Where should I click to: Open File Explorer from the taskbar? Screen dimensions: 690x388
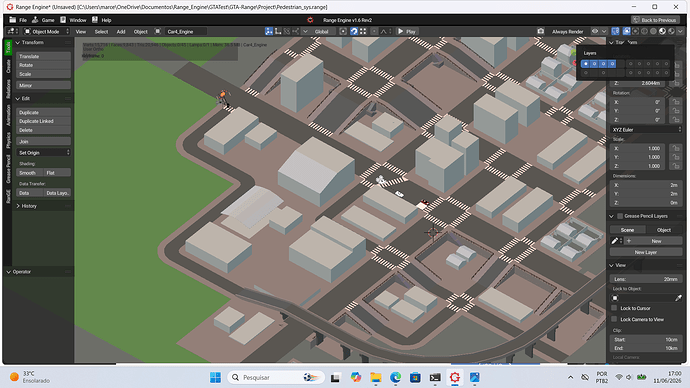coord(375,377)
